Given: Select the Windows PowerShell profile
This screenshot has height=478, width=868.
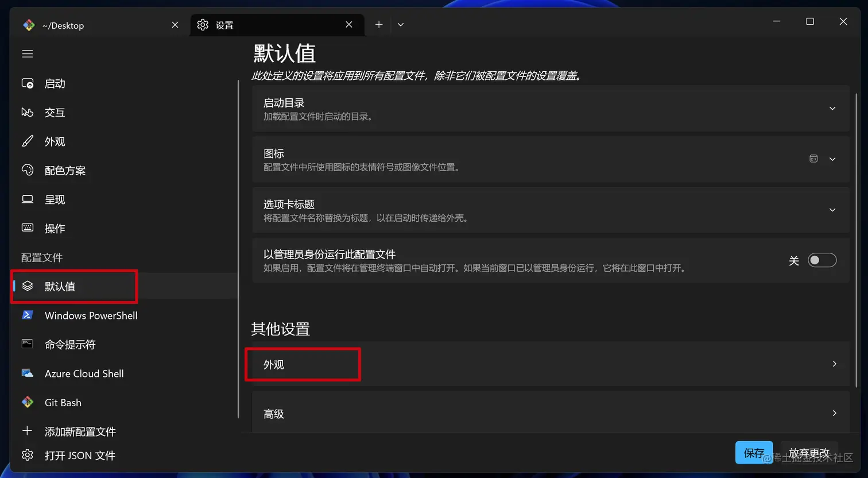Looking at the screenshot, I should [x=123, y=315].
